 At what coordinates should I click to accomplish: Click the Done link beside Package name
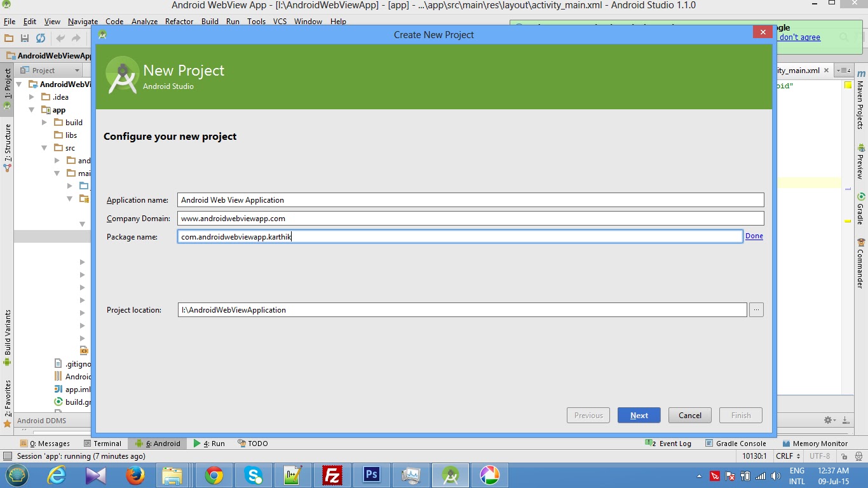tap(754, 236)
